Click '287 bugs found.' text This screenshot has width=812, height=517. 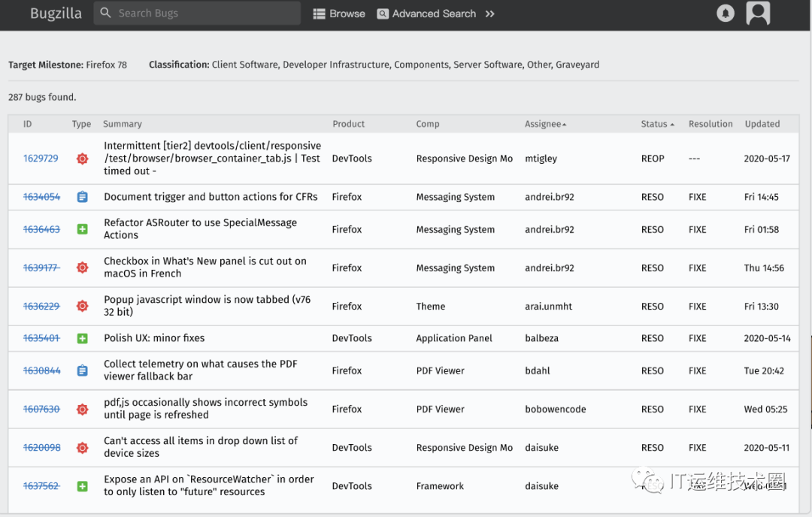tap(42, 97)
